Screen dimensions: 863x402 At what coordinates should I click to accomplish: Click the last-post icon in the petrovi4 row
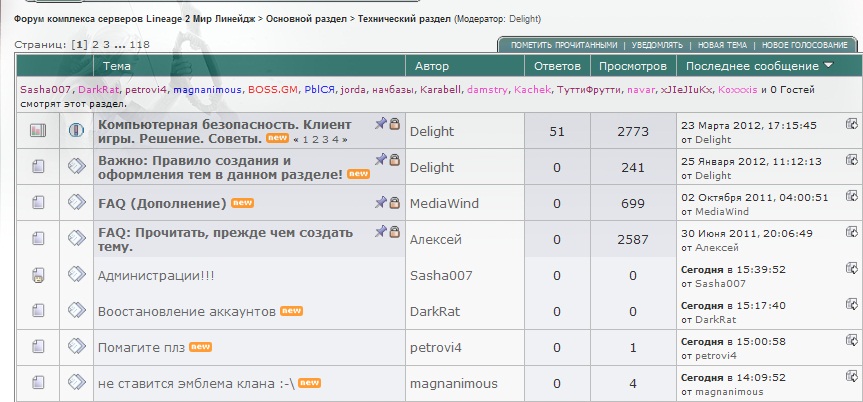[851, 341]
